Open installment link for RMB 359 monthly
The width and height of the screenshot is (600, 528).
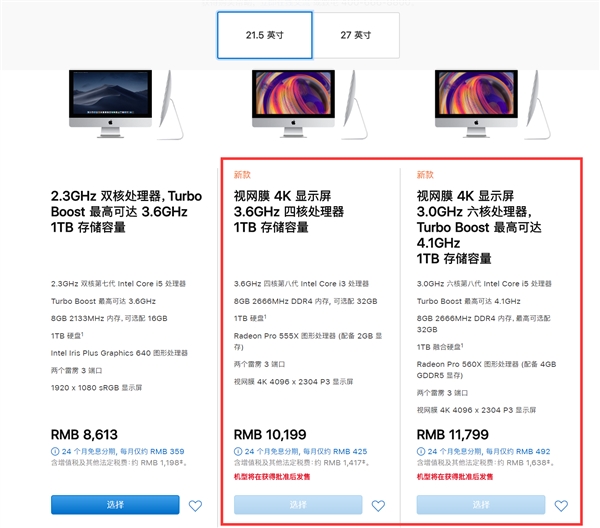pyautogui.click(x=123, y=451)
